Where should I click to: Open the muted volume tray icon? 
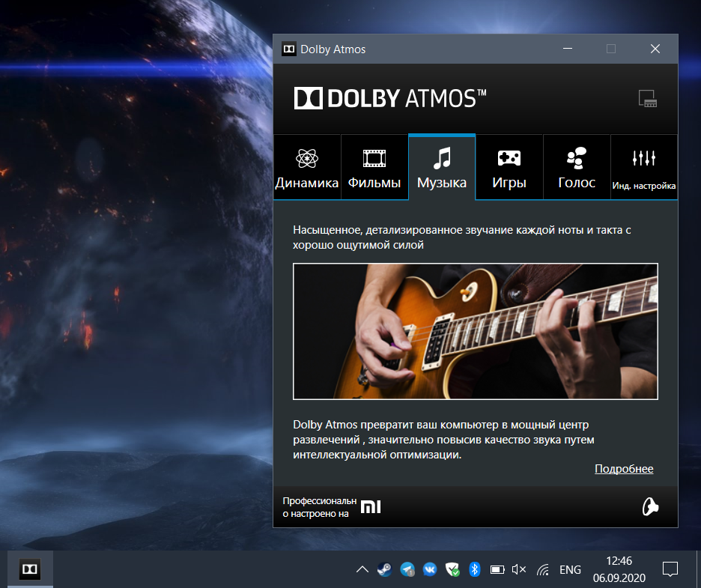tap(519, 569)
